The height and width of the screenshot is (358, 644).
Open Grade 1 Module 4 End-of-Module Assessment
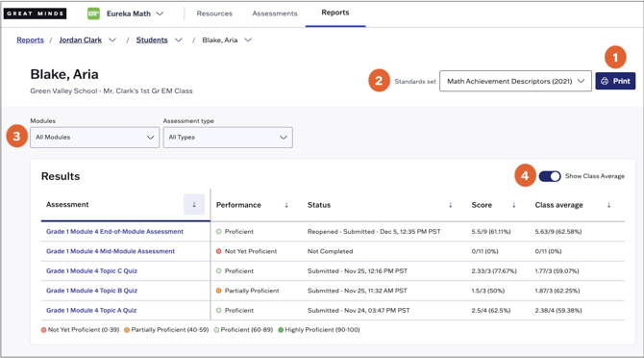[114, 231]
